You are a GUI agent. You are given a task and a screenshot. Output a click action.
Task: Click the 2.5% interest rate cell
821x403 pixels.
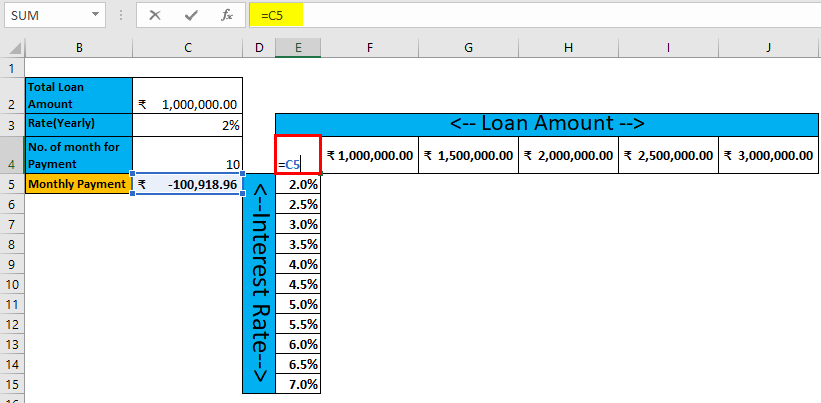298,204
